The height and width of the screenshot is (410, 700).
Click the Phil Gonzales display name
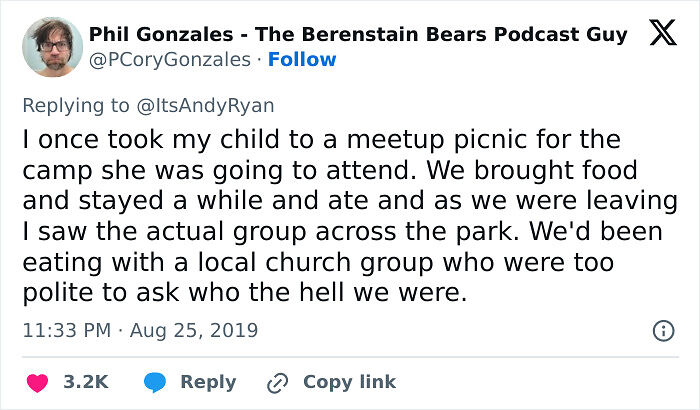358,35
